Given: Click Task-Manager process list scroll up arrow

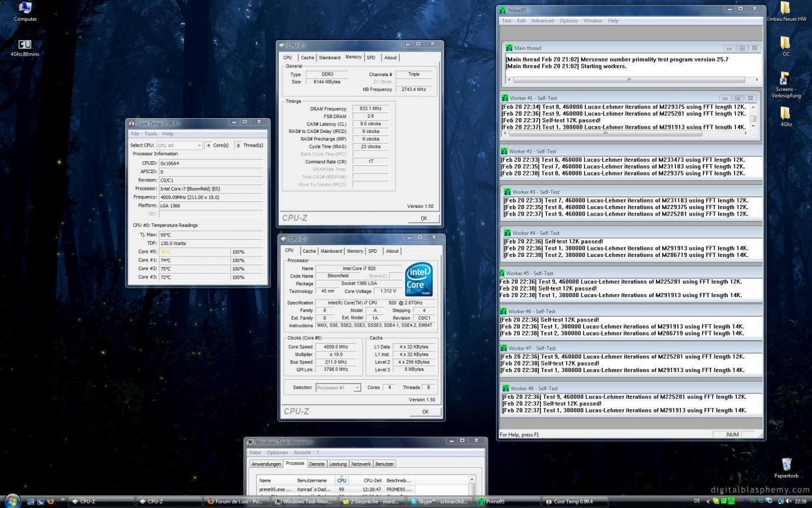Looking at the screenshot, I should 471,479.
